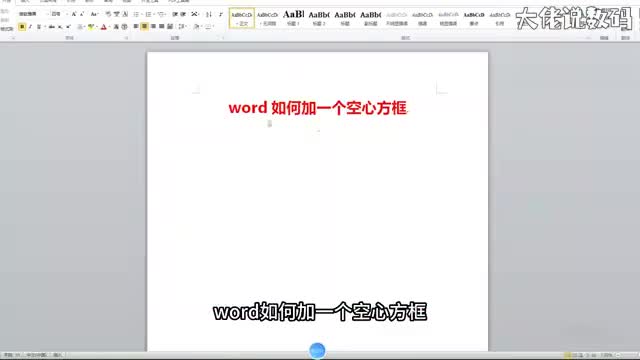Start a bulleted list
Viewport: 640px width, 360px height.
(137, 14)
